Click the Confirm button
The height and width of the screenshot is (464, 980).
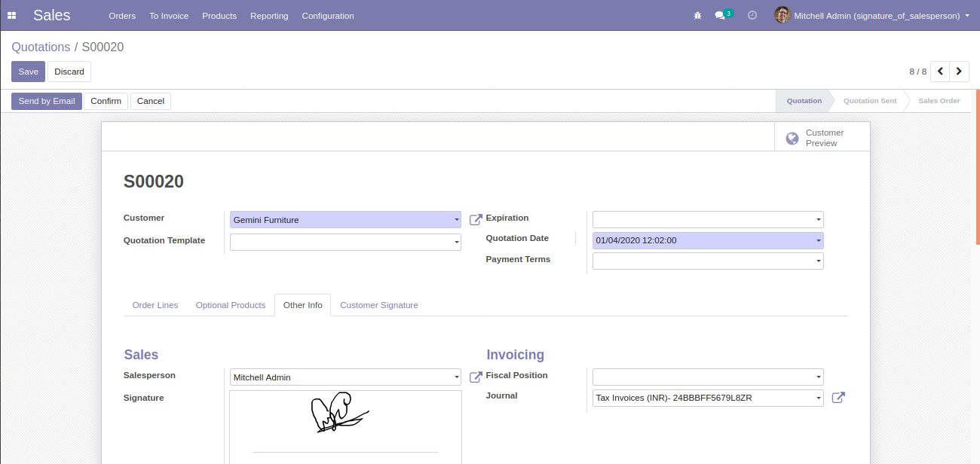106,101
